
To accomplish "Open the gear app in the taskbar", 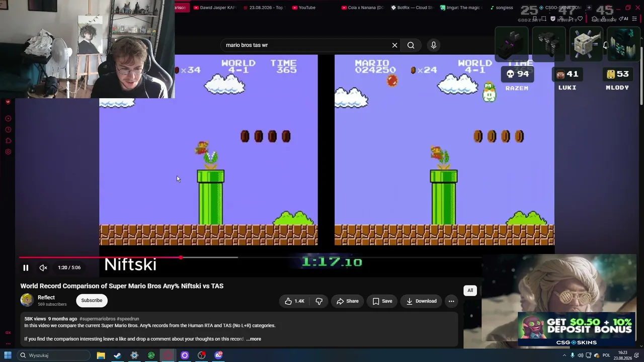I will click(x=134, y=355).
